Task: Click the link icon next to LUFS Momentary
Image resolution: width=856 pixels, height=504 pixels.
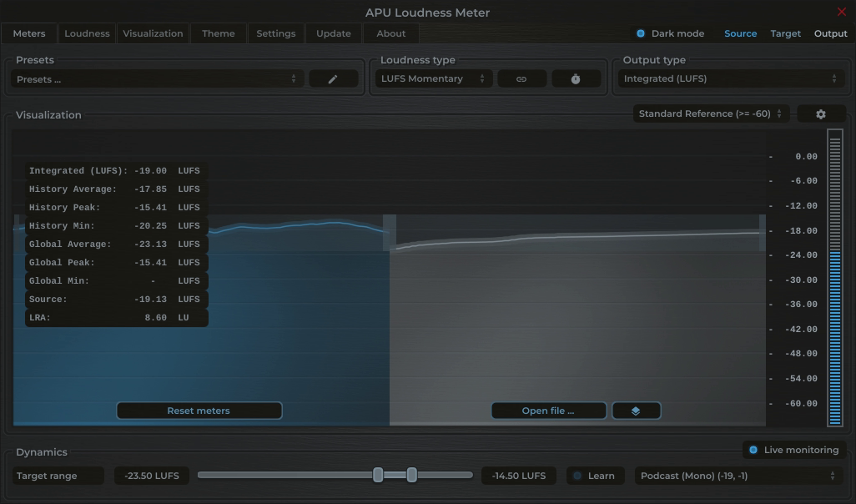Action: pyautogui.click(x=521, y=78)
